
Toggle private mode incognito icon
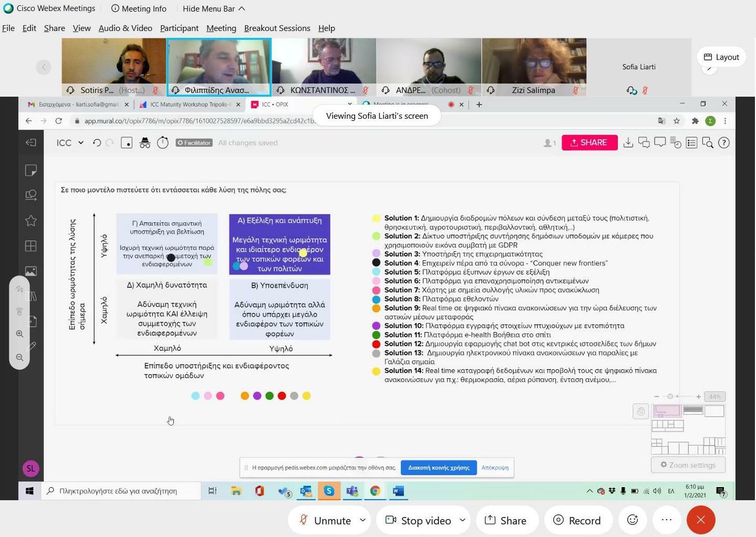(x=145, y=142)
